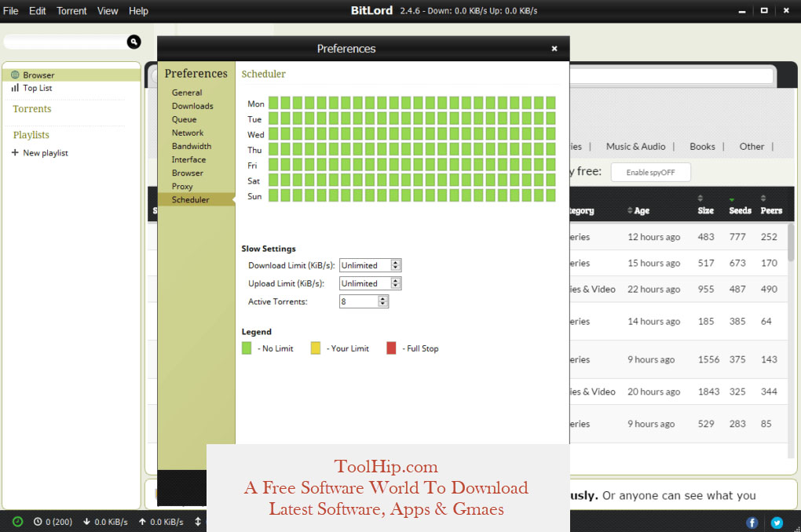Open the Music & Audio category
Viewport: 801px width, 532px height.
tap(635, 147)
